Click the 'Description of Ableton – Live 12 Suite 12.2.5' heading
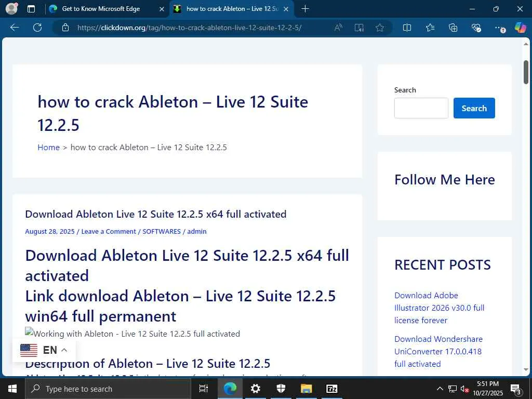This screenshot has height=399, width=532. coord(148,363)
